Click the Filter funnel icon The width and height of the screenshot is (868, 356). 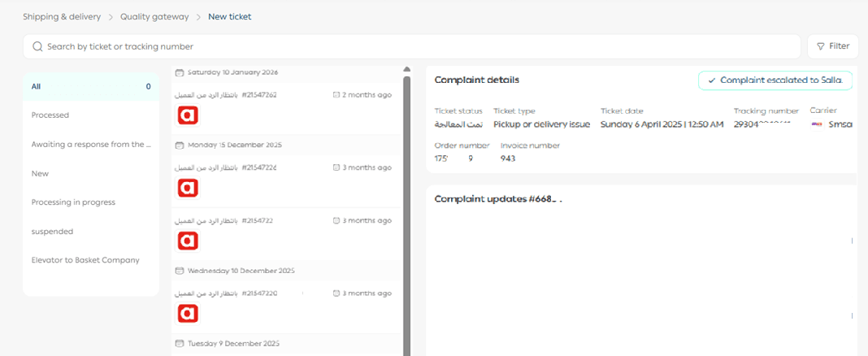[x=821, y=46]
